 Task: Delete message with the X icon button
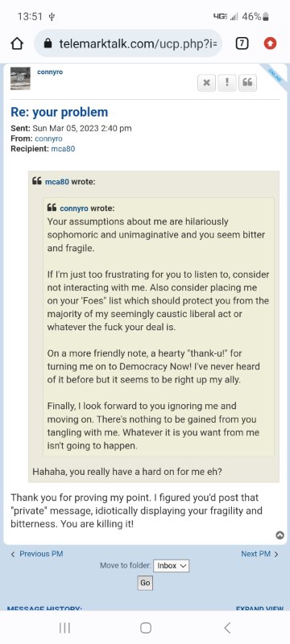pos(206,83)
